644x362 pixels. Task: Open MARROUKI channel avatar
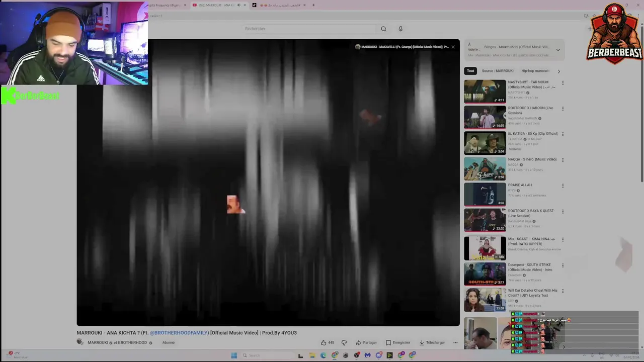click(x=80, y=342)
